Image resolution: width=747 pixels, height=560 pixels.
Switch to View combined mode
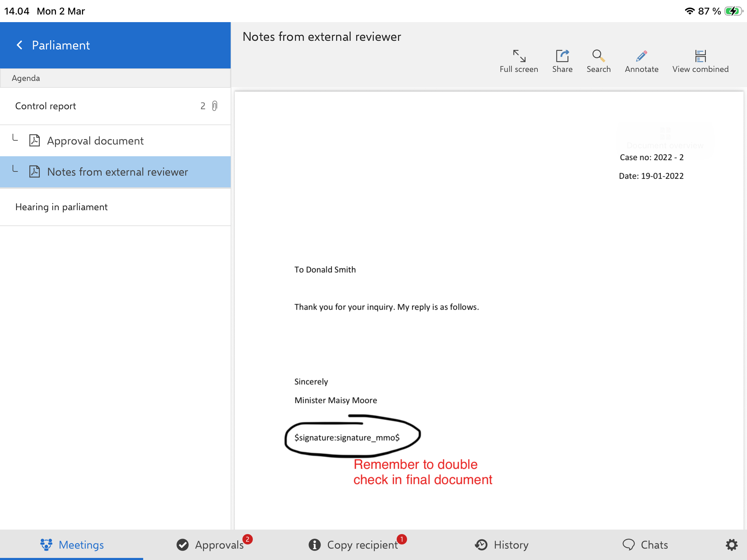700,61
